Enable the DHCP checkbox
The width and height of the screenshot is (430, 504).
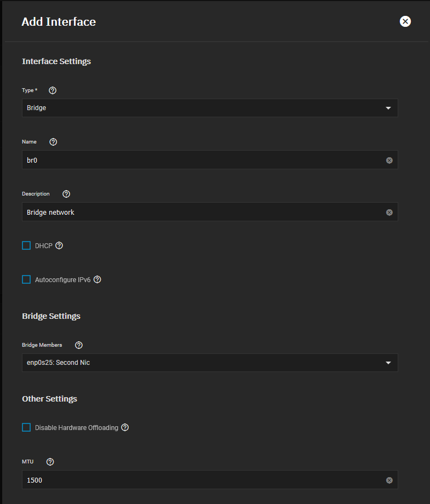pos(26,245)
